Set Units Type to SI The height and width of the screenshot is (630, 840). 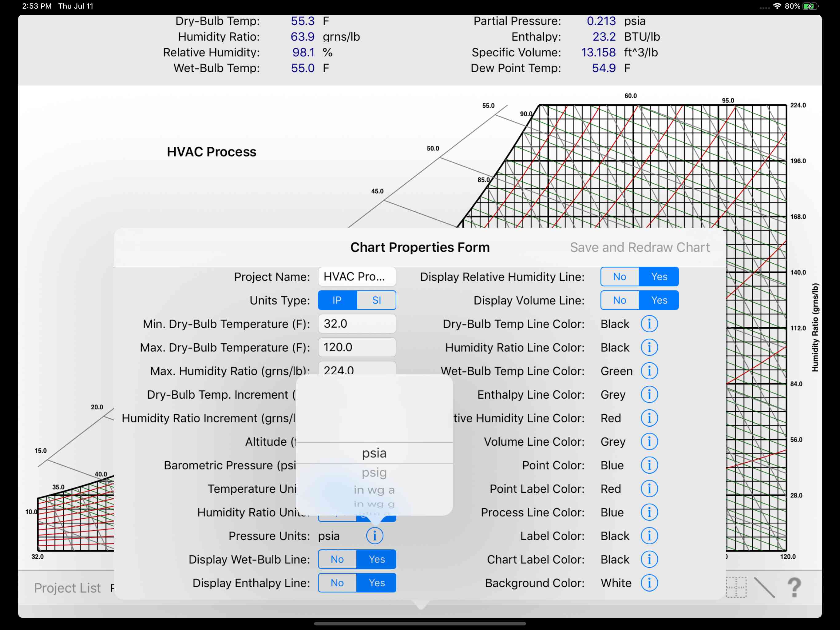click(x=376, y=300)
